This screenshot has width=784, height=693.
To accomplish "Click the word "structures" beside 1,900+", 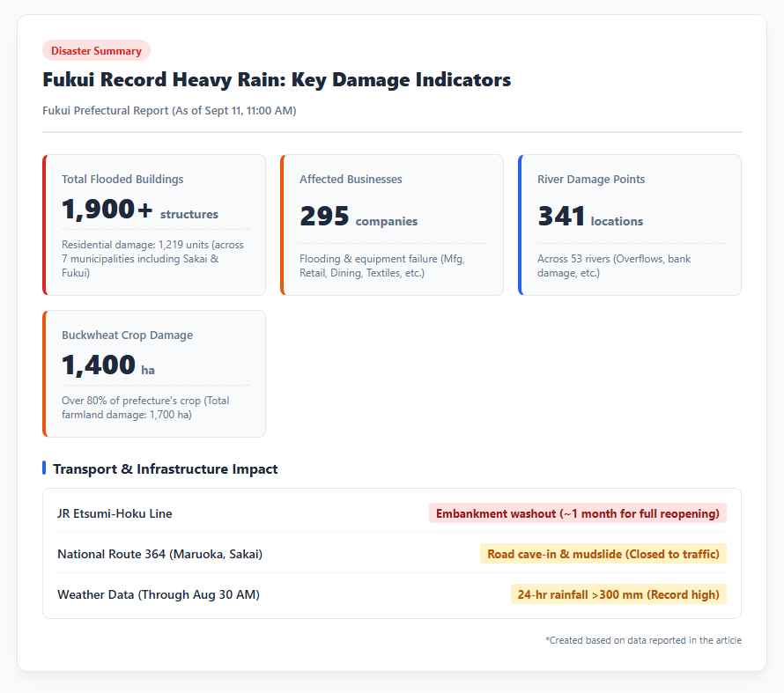I will point(189,214).
